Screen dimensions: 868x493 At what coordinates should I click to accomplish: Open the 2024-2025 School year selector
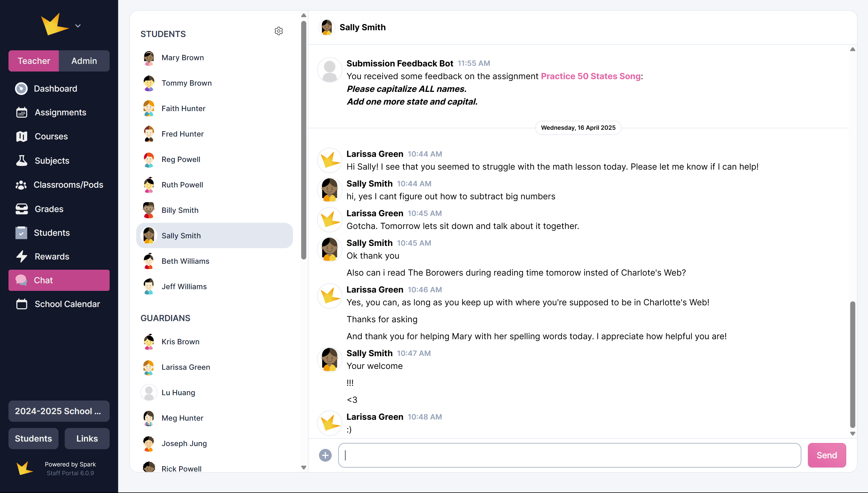pyautogui.click(x=59, y=411)
